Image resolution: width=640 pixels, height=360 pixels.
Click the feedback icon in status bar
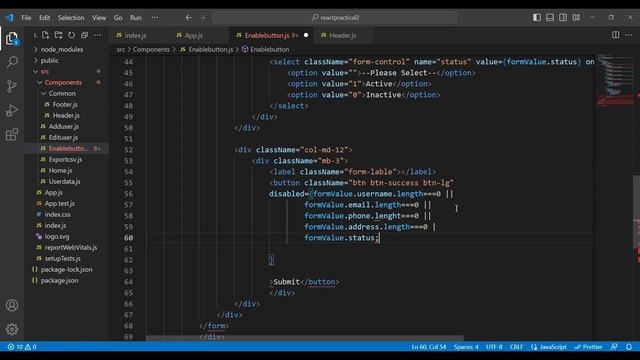614,347
